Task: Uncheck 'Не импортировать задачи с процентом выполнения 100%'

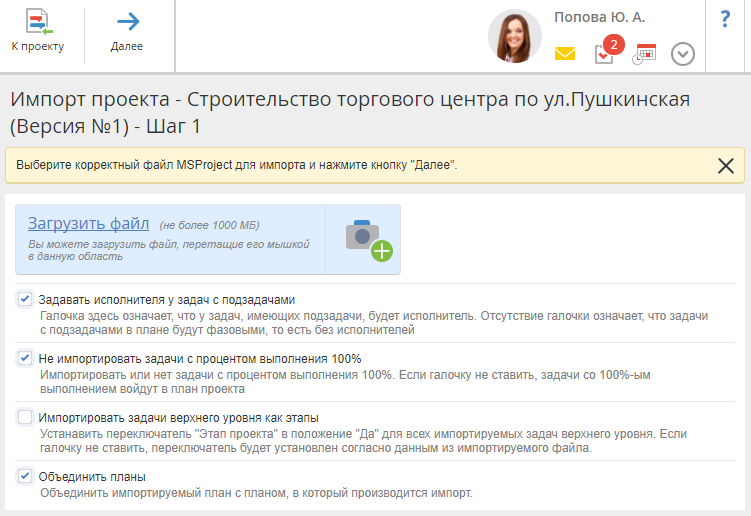Action: click(25, 358)
